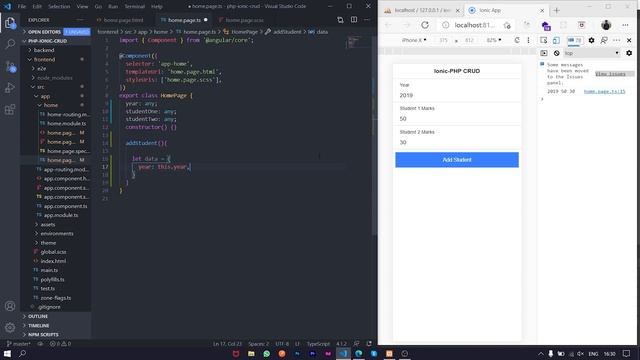This screenshot has width=640, height=360.
Task: Open the Selection menu
Action: tap(59, 7)
